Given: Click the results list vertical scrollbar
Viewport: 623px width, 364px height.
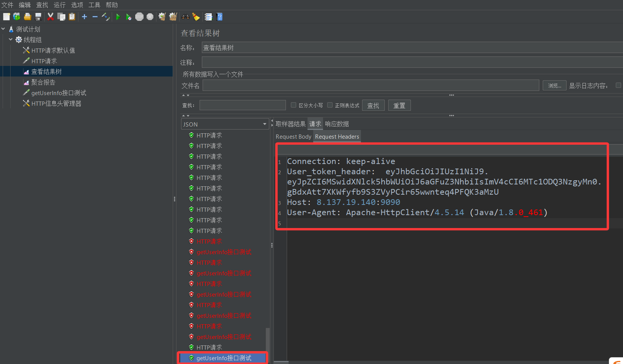Looking at the screenshot, I should click(x=268, y=341).
